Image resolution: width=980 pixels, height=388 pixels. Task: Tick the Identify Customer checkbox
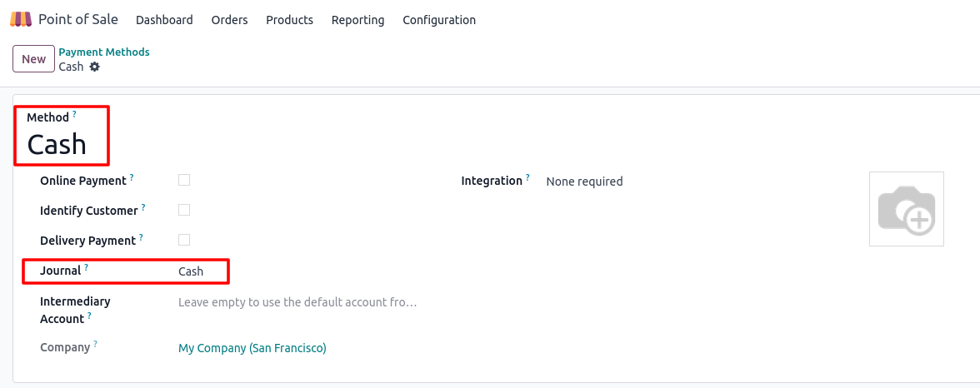point(183,210)
